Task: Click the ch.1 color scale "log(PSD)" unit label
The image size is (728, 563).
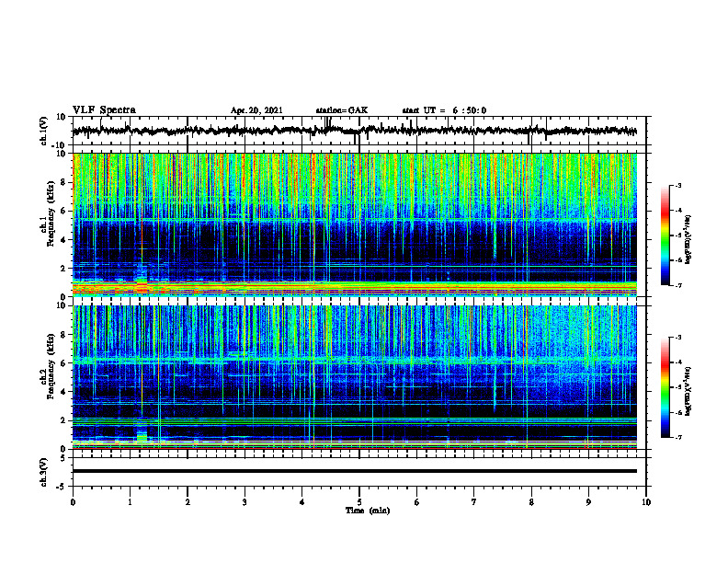Action: tap(688, 239)
